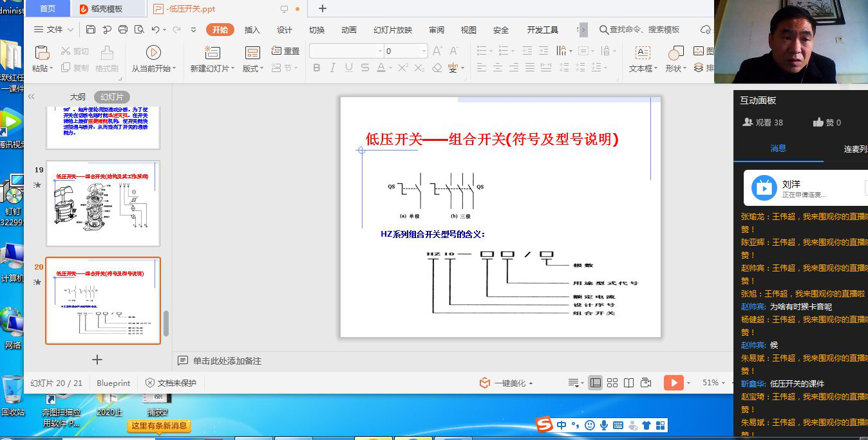Click the Reset (重置) slide button
The height and width of the screenshot is (440, 868).
click(285, 51)
